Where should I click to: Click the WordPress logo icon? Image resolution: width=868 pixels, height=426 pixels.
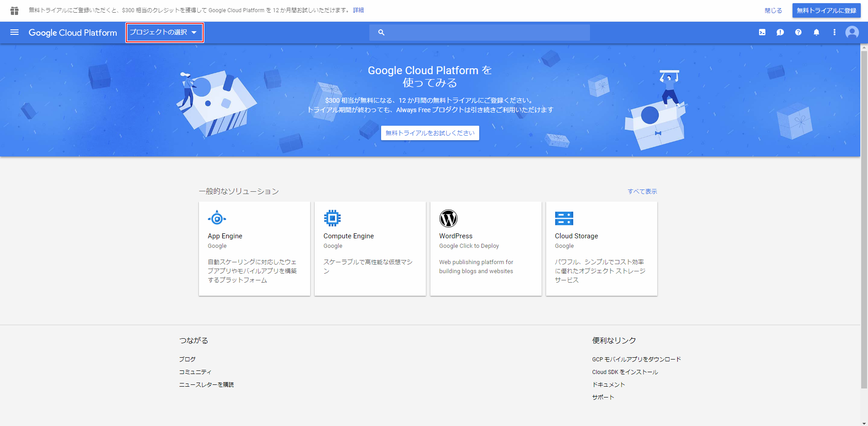pos(448,218)
